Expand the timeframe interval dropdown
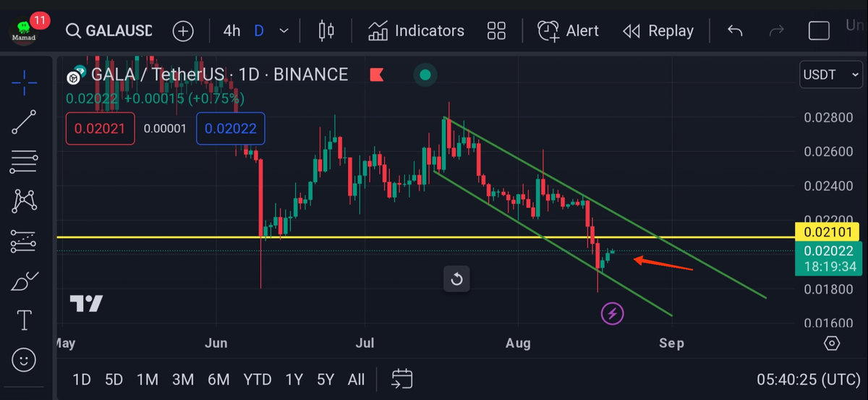Viewport: 868px width, 400px height. [x=284, y=31]
